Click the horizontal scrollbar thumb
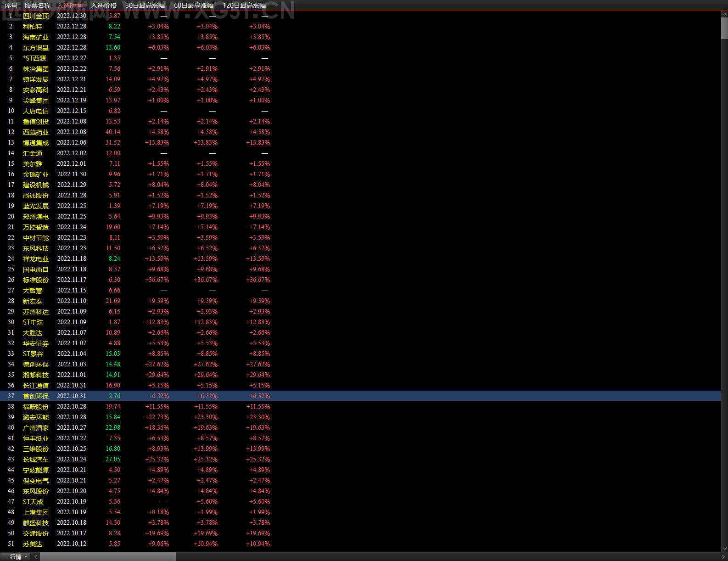This screenshot has height=561, width=728. 108,557
